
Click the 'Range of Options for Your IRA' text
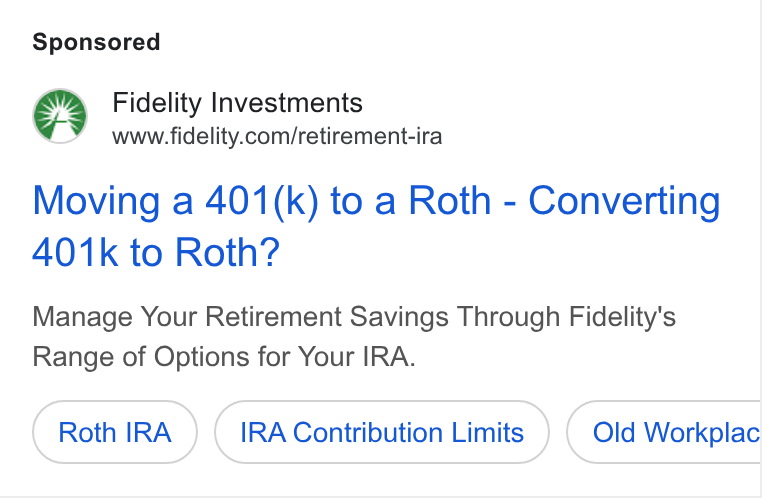[x=224, y=357]
